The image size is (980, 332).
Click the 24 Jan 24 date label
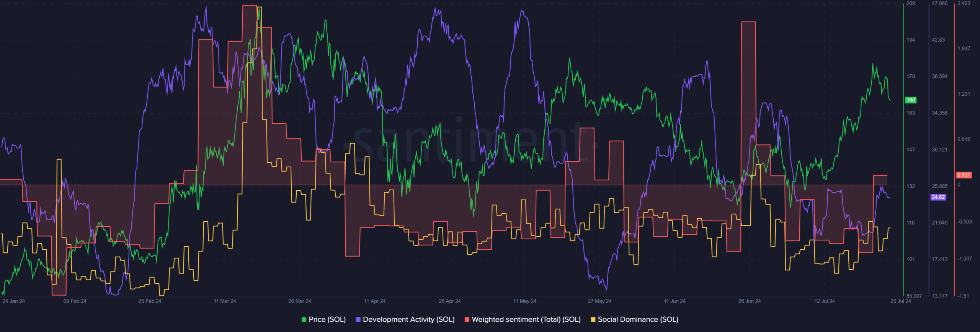13,301
